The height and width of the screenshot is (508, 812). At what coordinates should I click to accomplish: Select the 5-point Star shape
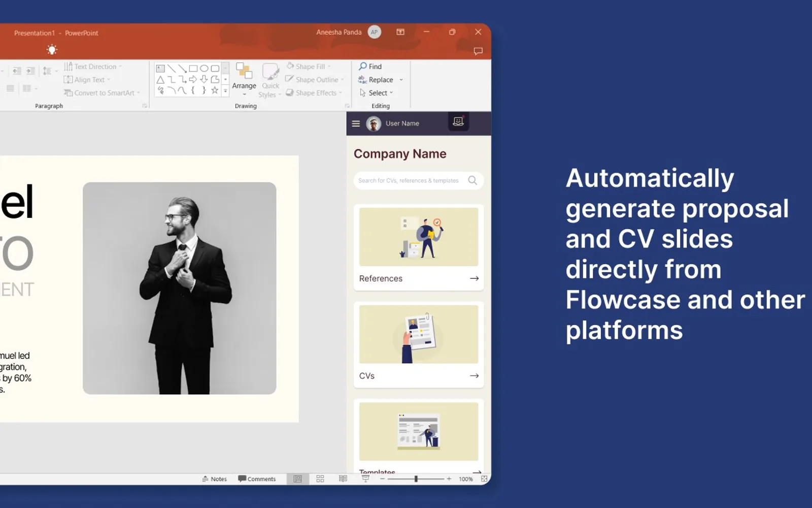(215, 90)
